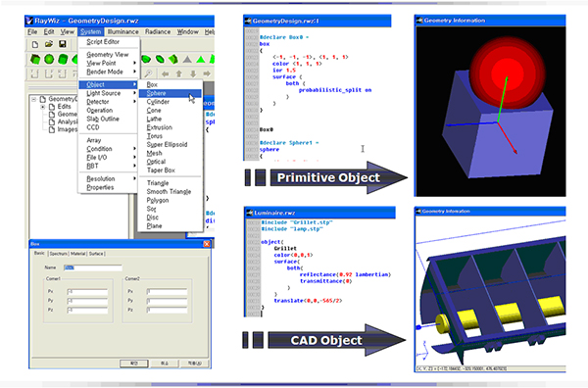Click the bright green triangle icon
Viewport: 588px width, 388px height.
201,59
